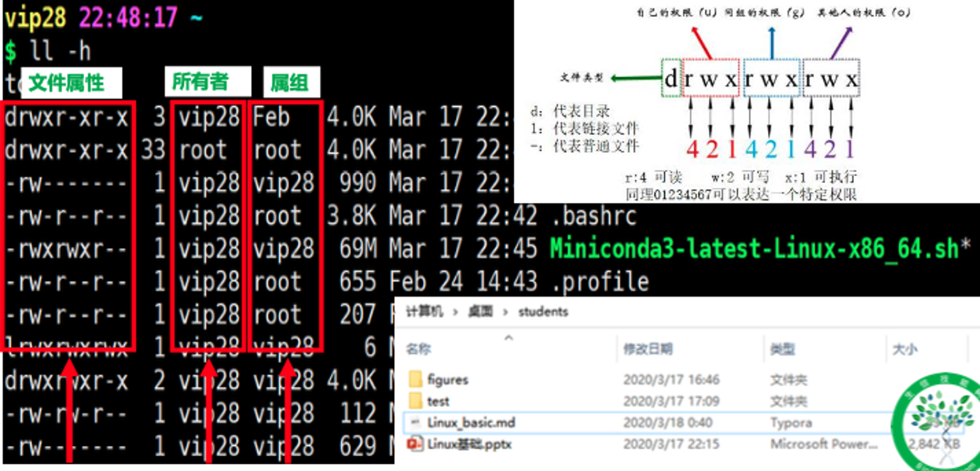Screen dimensions: 980x471
Task: Expand the chevron after 计算机 in breadcrumb
Action: pos(455,312)
